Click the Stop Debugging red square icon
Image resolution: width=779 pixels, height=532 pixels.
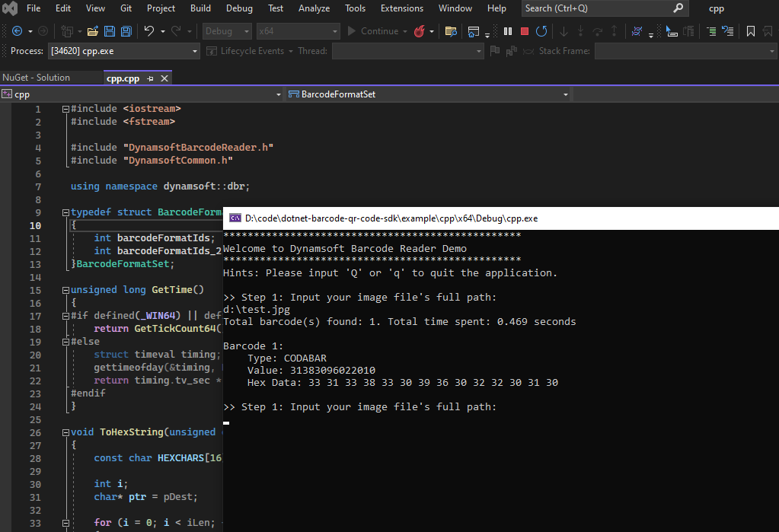click(525, 31)
